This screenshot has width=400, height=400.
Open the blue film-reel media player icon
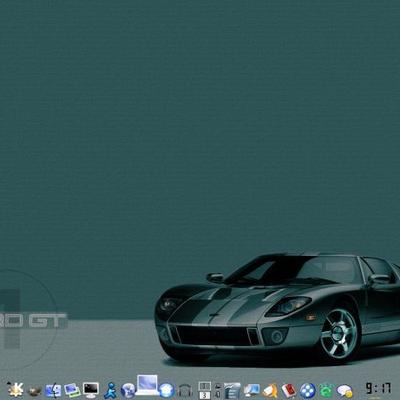point(307,391)
